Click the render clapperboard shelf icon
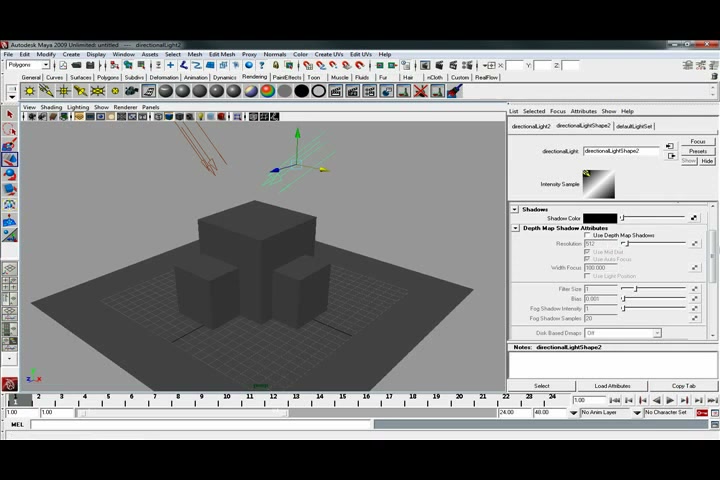Screen dimensions: 720x480 click(x=336, y=91)
